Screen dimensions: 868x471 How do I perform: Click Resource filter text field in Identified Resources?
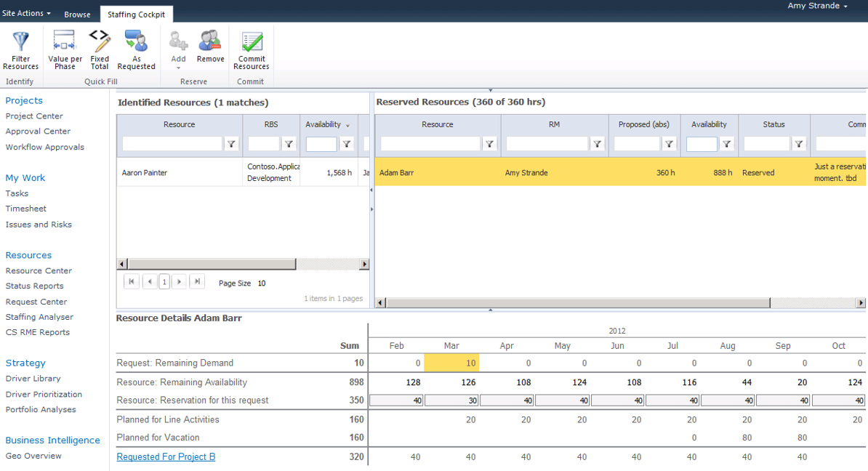point(172,144)
